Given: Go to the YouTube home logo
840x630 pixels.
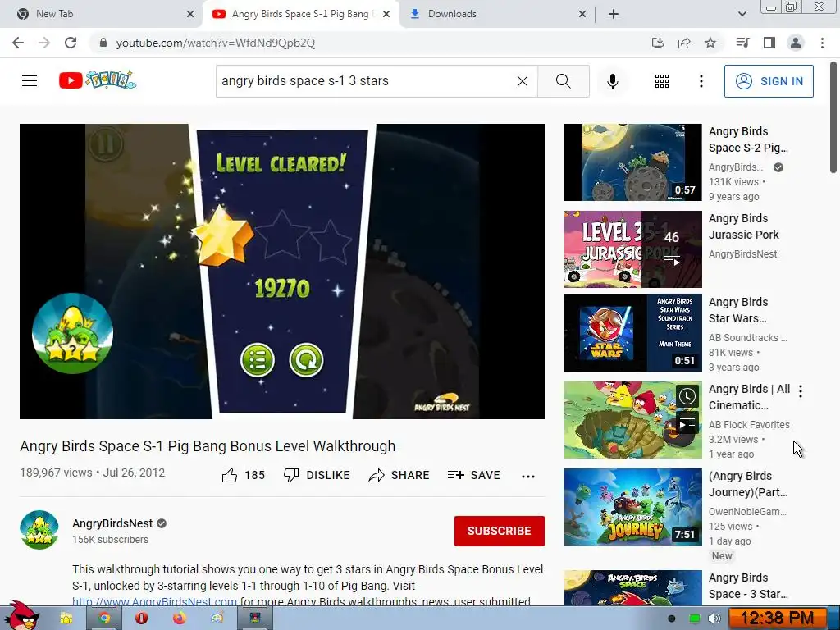Looking at the screenshot, I should 98,80.
